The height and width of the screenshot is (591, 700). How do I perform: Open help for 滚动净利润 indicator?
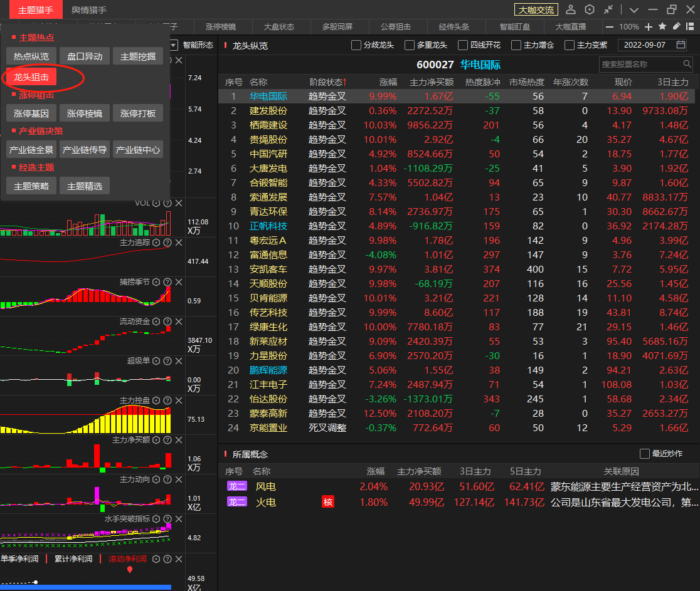pos(167,559)
